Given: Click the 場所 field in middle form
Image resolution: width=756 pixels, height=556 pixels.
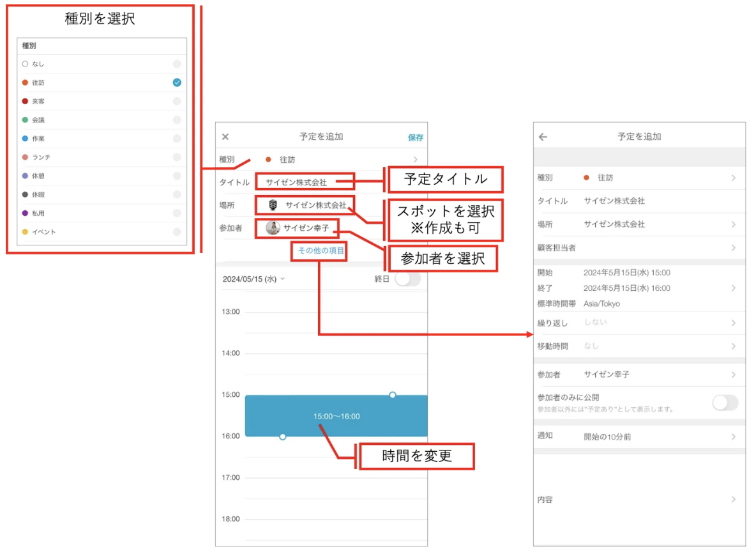Looking at the screenshot, I should click(x=305, y=205).
